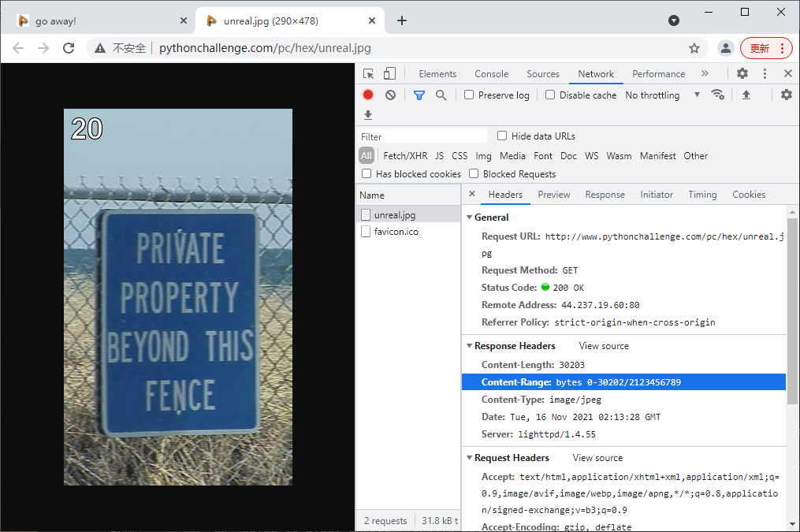Filter requests by Media type

[512, 155]
